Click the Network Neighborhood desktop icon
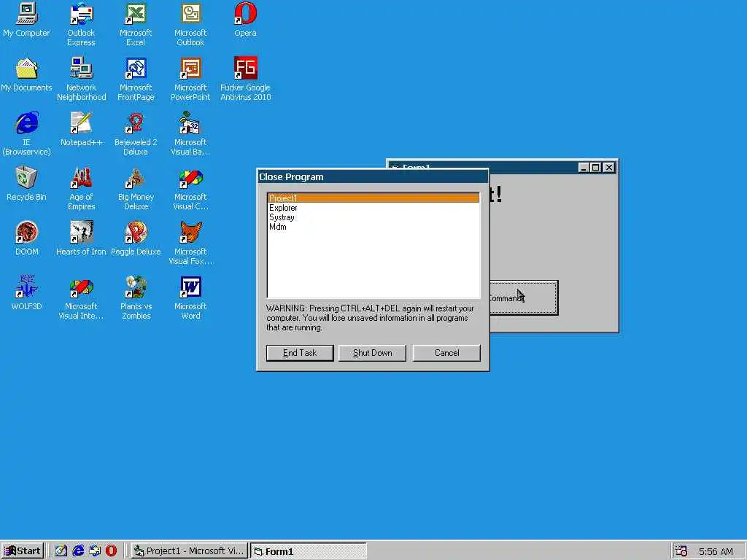This screenshot has height=560, width=747. point(82,79)
